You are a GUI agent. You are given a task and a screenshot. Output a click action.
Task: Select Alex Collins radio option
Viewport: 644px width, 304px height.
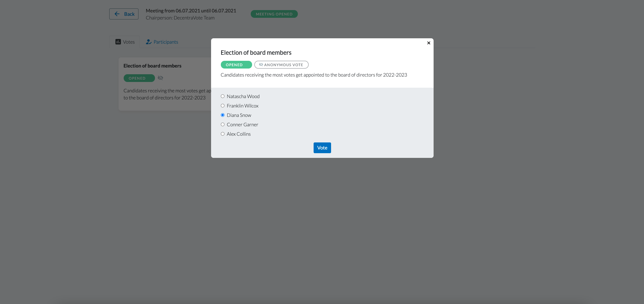223,134
